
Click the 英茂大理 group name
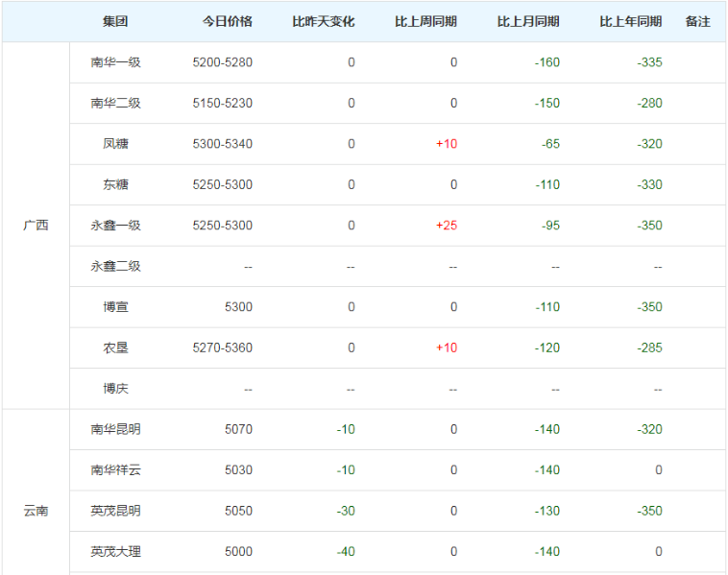click(115, 552)
